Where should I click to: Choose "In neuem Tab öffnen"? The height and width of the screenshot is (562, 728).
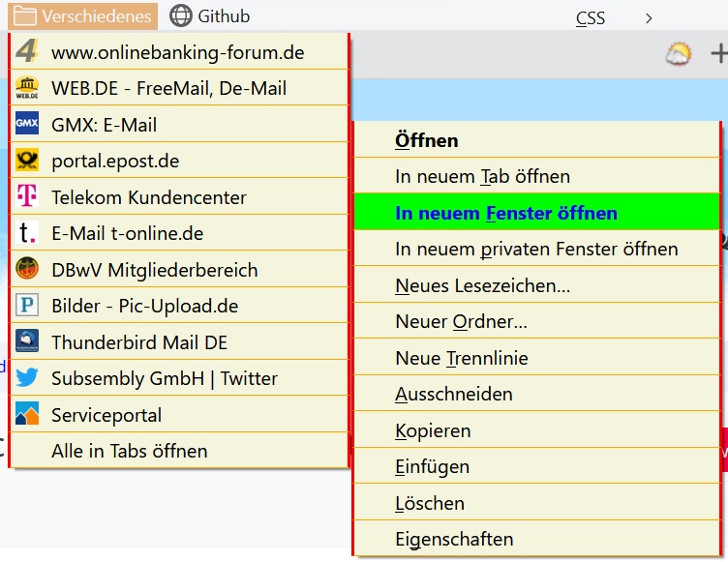pos(482,177)
